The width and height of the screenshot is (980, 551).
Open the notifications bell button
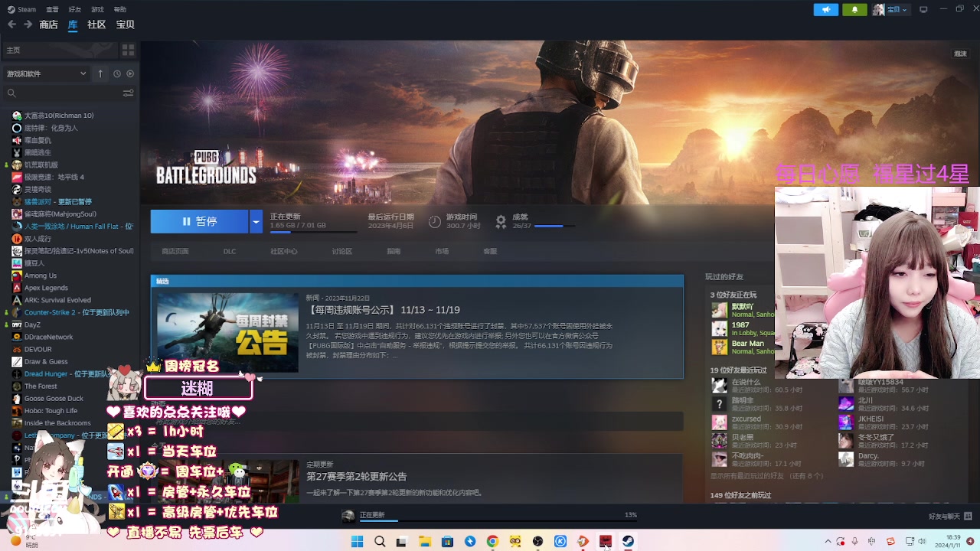click(854, 9)
